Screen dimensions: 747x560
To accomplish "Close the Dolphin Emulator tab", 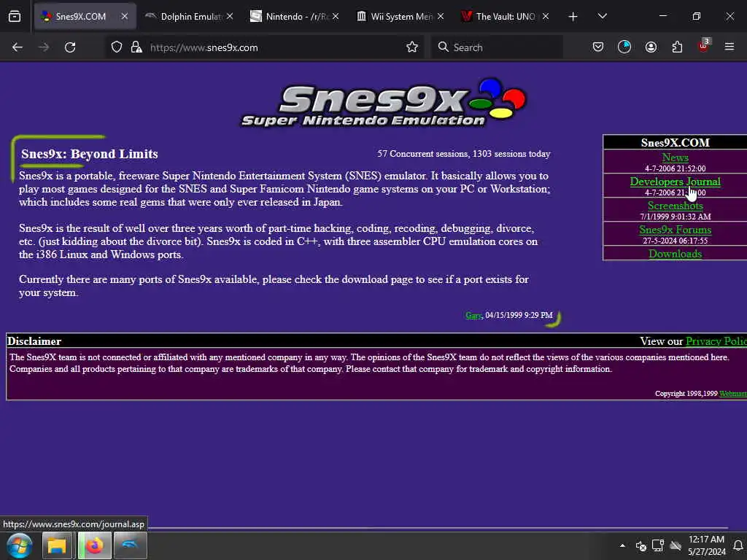I will click(x=230, y=16).
